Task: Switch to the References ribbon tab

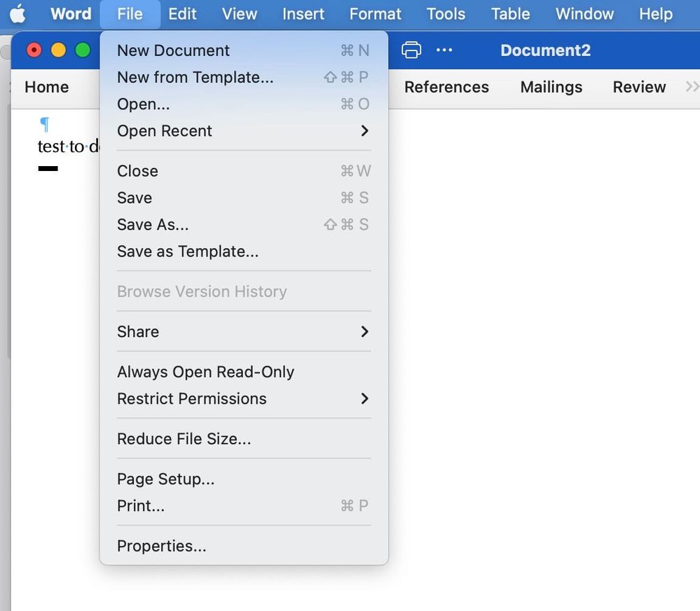Action: click(x=446, y=87)
